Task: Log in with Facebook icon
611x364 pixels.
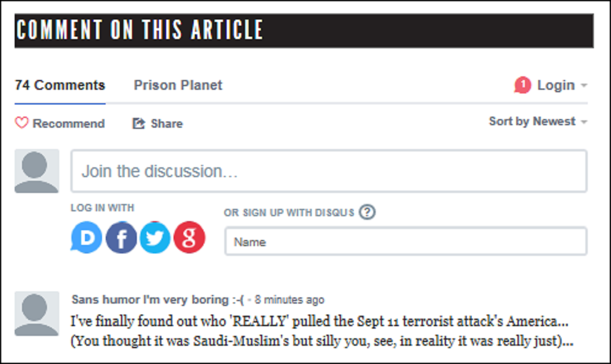Action: (x=121, y=238)
